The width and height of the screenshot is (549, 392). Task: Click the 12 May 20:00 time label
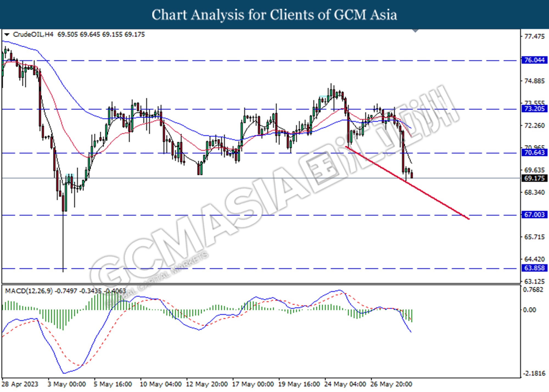pos(207,384)
